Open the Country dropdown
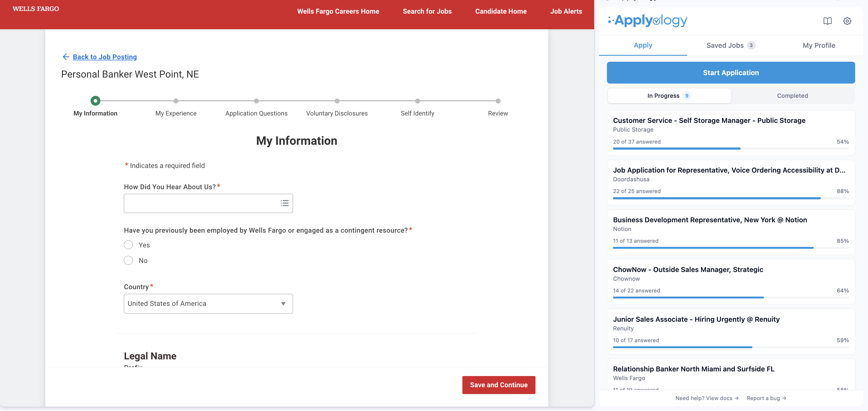868x411 pixels. pyautogui.click(x=208, y=304)
